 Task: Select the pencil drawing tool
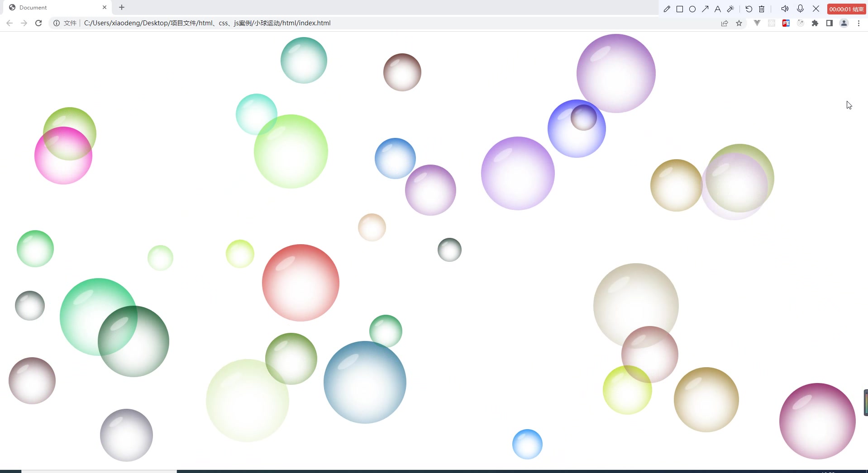click(667, 9)
